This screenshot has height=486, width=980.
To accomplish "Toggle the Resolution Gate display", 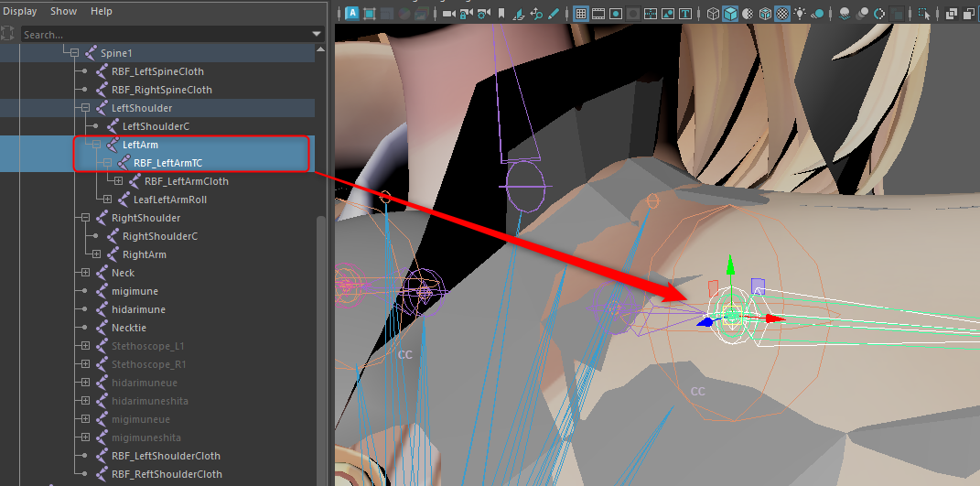I will [x=616, y=13].
